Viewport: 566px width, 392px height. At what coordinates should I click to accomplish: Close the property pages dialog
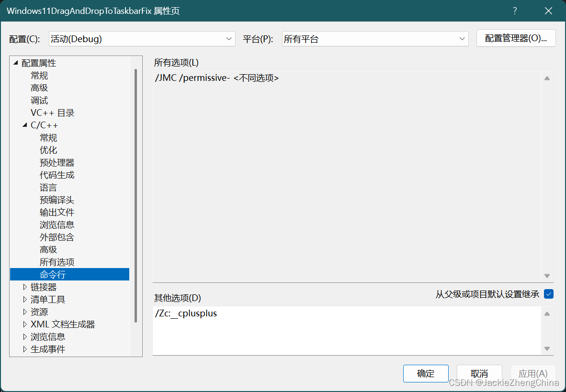click(548, 11)
